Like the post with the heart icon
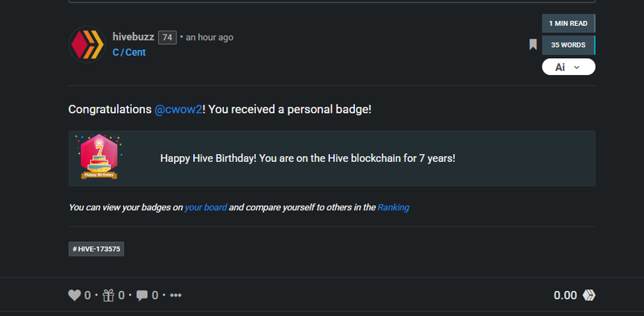Image resolution: width=644 pixels, height=316 pixels. coord(74,295)
